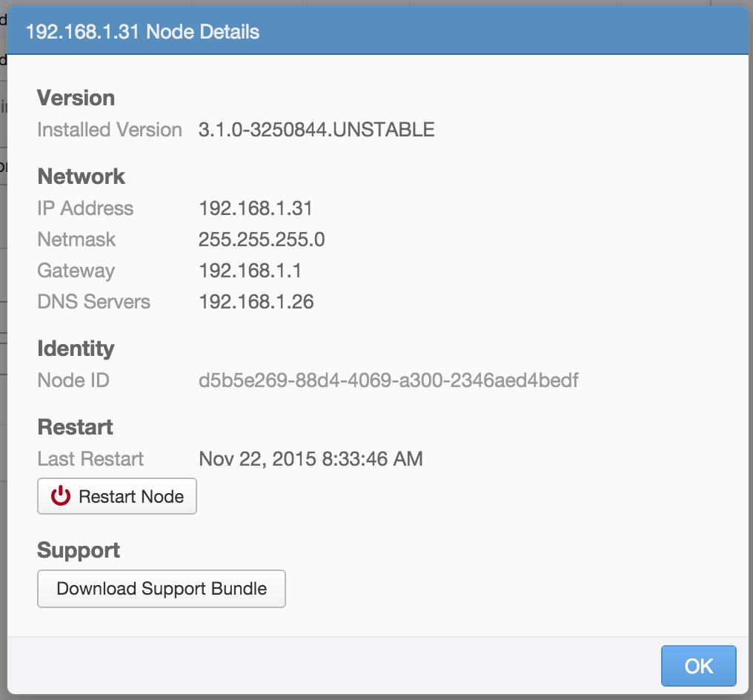Click the 'Installed Version' field label
This screenshot has width=753, height=700.
[109, 130]
